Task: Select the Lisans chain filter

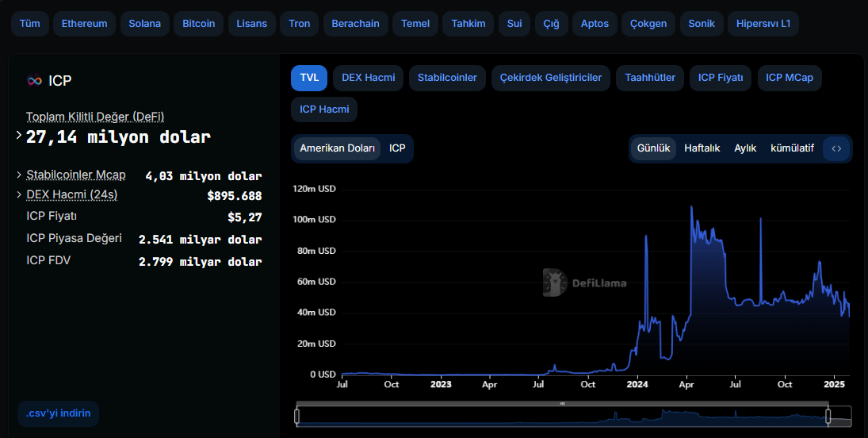Action: pyautogui.click(x=252, y=24)
